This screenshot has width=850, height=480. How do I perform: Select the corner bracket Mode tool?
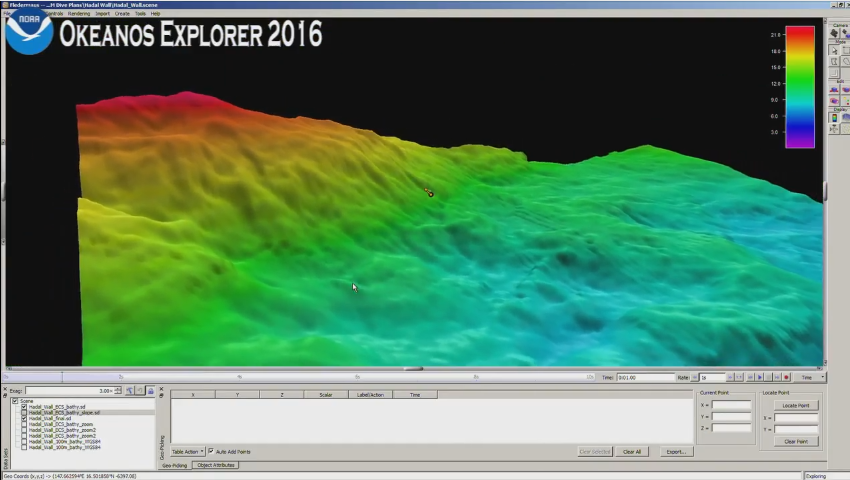point(834,73)
